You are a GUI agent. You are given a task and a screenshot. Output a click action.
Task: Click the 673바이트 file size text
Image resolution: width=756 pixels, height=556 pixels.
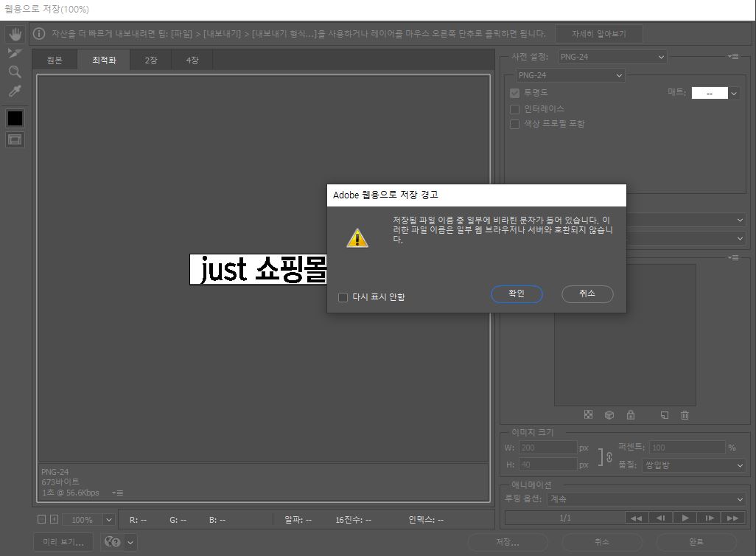(x=60, y=482)
